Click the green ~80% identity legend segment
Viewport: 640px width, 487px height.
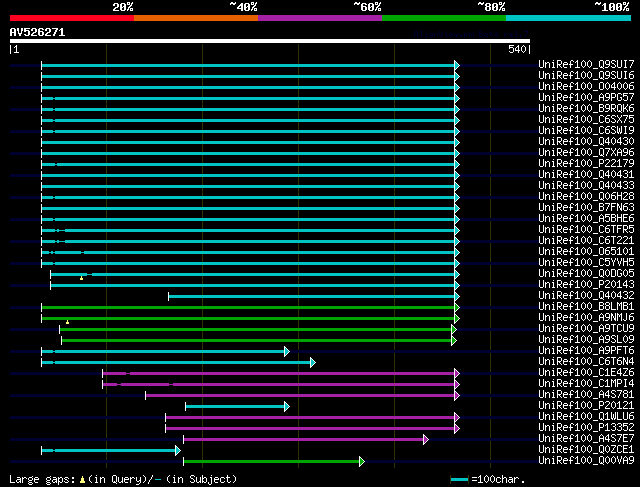444,18
